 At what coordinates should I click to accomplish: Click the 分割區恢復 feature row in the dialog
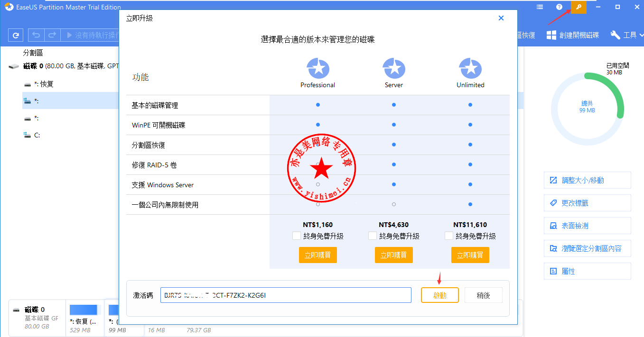318,145
